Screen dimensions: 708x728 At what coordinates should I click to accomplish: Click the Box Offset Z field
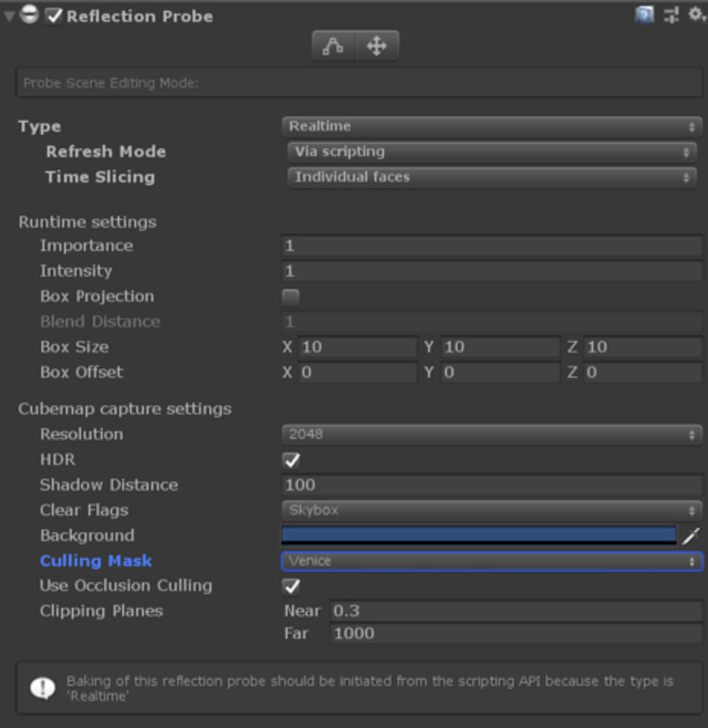[x=643, y=372]
